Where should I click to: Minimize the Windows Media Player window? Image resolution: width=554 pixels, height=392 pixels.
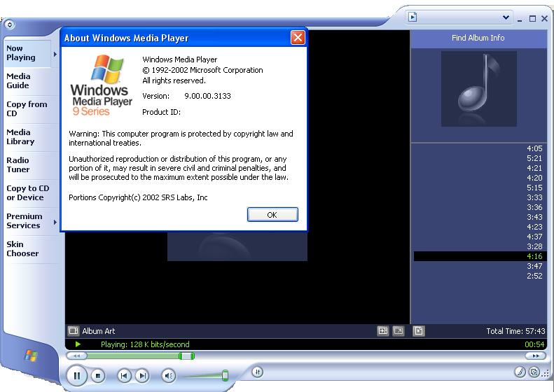tap(520, 19)
